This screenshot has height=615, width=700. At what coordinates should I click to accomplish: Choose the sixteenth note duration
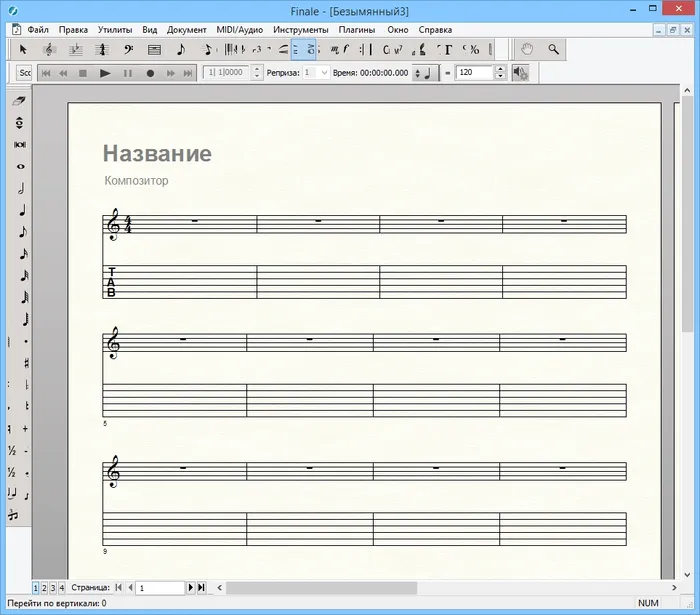[24, 254]
